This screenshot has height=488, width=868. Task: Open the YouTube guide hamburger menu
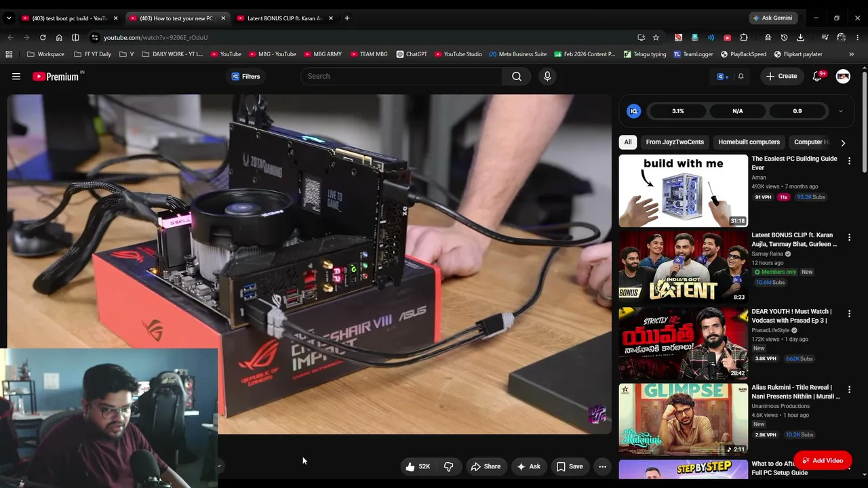[x=16, y=77]
